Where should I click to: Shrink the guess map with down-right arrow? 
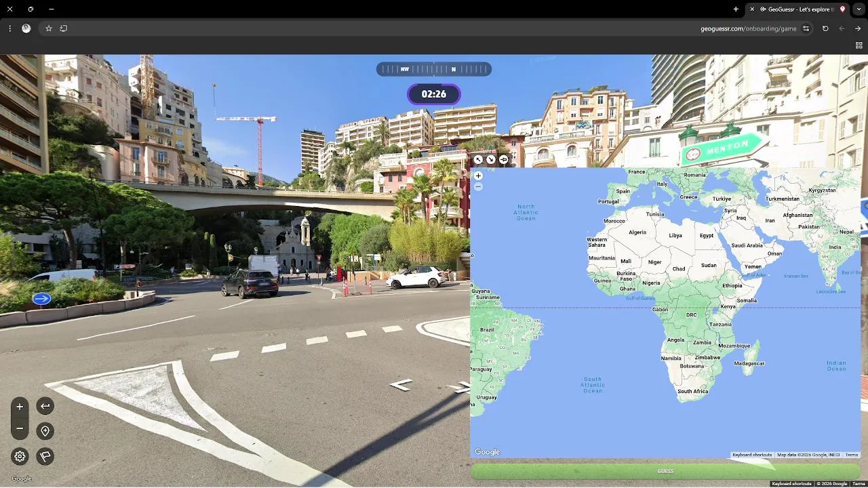(x=491, y=159)
